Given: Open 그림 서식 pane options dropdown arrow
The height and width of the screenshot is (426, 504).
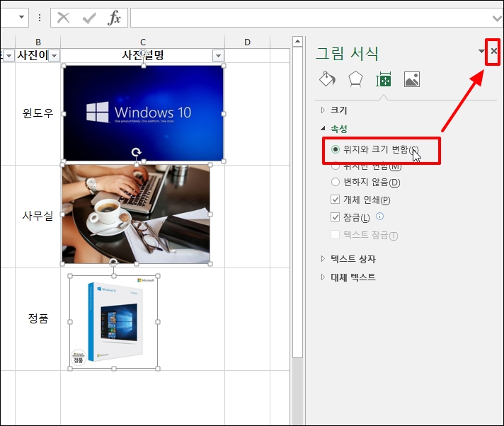Looking at the screenshot, I should pos(481,51).
